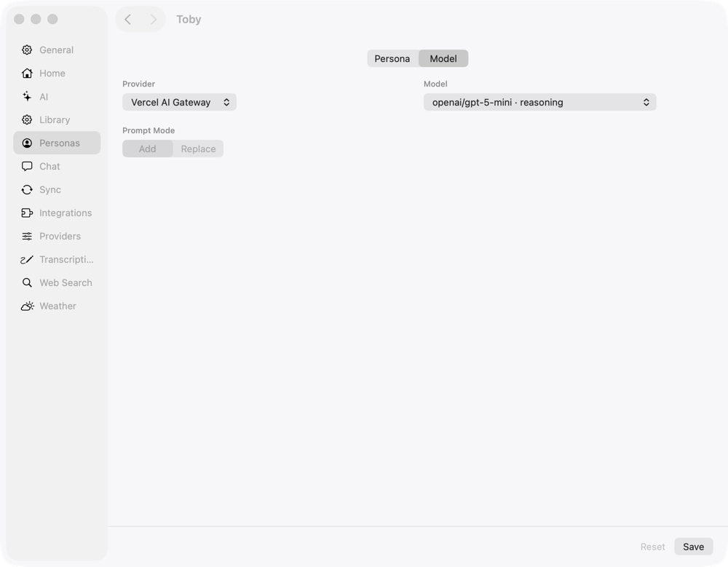Select the AI sidebar item
The height and width of the screenshot is (567, 728).
(57, 96)
